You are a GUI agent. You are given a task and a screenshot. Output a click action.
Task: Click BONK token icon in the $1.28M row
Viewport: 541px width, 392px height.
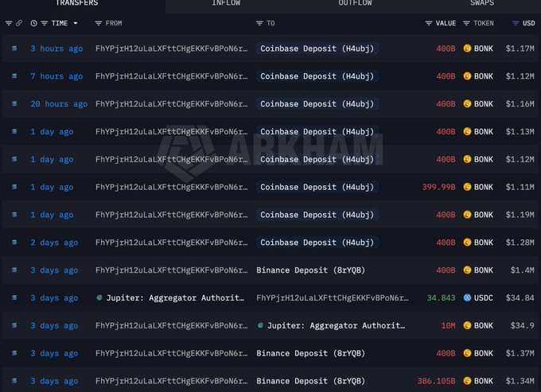(467, 243)
